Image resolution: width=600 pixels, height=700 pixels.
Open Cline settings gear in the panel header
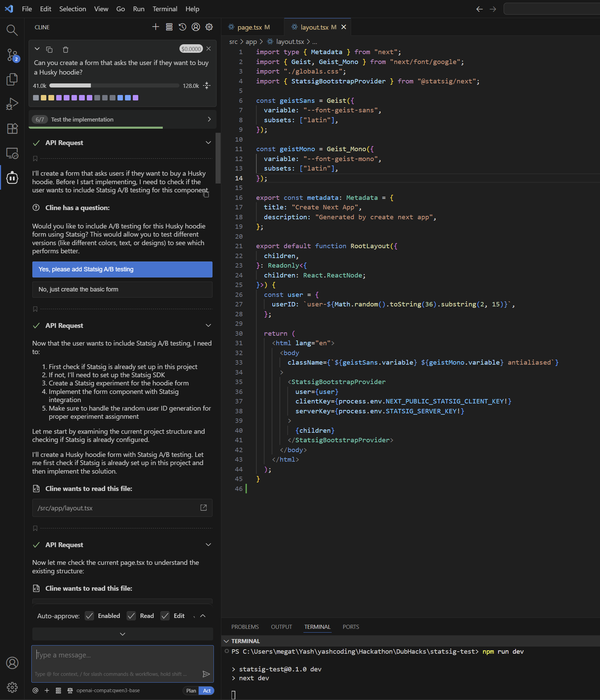(209, 27)
